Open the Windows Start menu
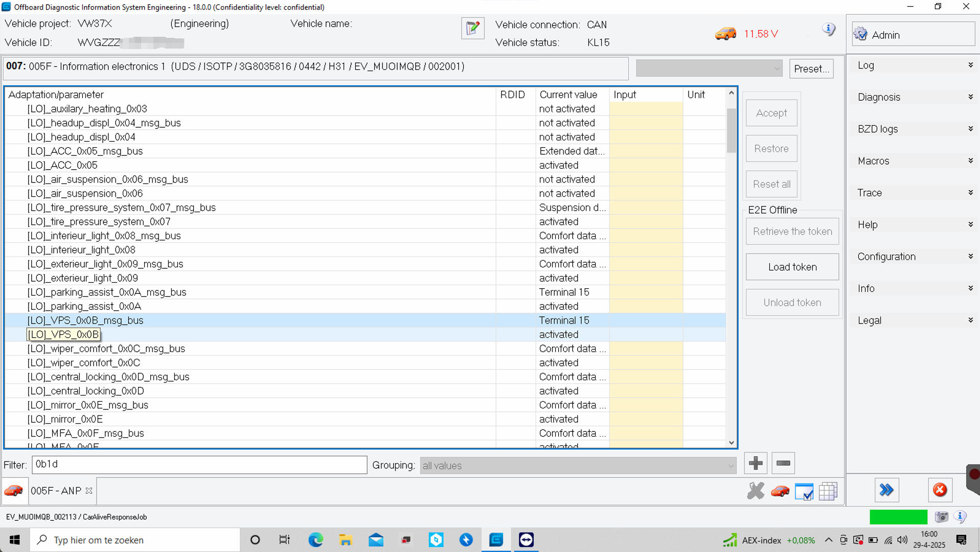The height and width of the screenshot is (552, 980). pyautogui.click(x=15, y=540)
